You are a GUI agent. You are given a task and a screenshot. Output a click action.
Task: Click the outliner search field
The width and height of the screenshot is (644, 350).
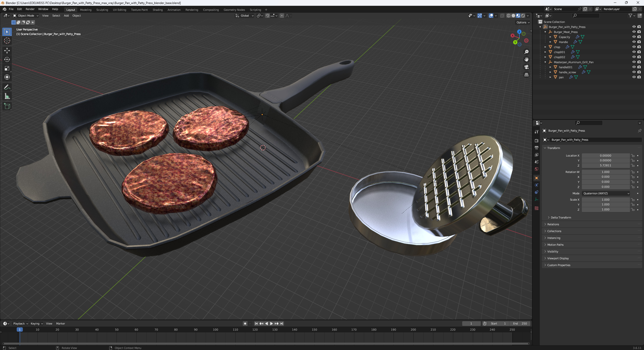586,16
